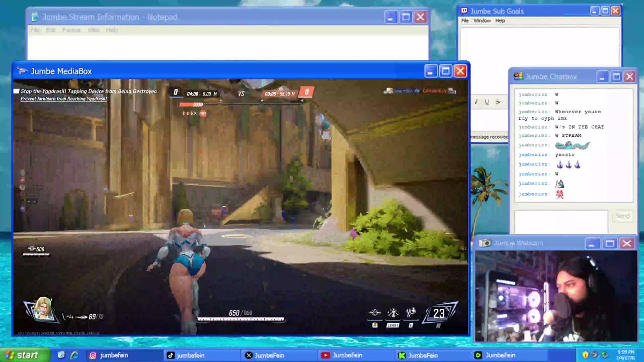This screenshot has height=362, width=644.
Task: Click the 23% ultimate charge indicator
Action: (440, 314)
